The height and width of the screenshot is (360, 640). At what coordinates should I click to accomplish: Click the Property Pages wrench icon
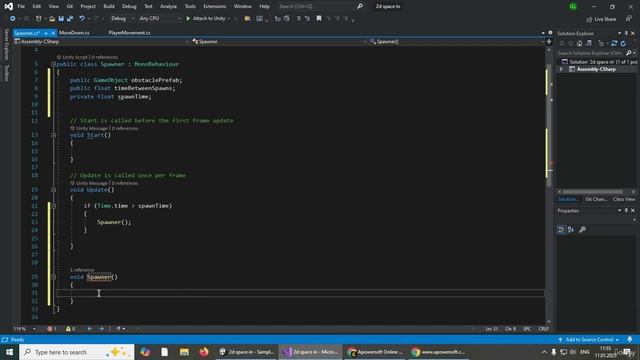pyautogui.click(x=582, y=230)
